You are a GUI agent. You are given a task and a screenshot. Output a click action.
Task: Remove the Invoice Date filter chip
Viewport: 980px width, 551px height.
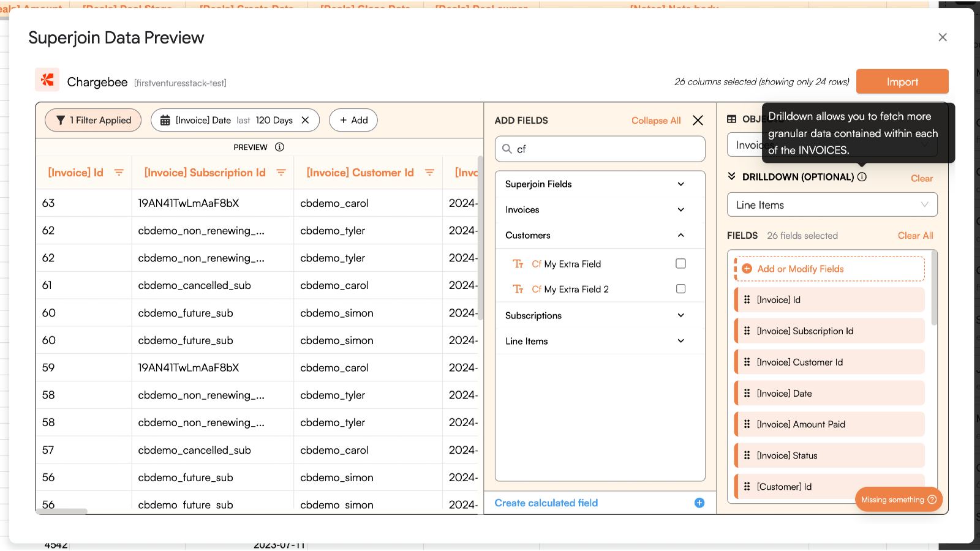(x=305, y=120)
